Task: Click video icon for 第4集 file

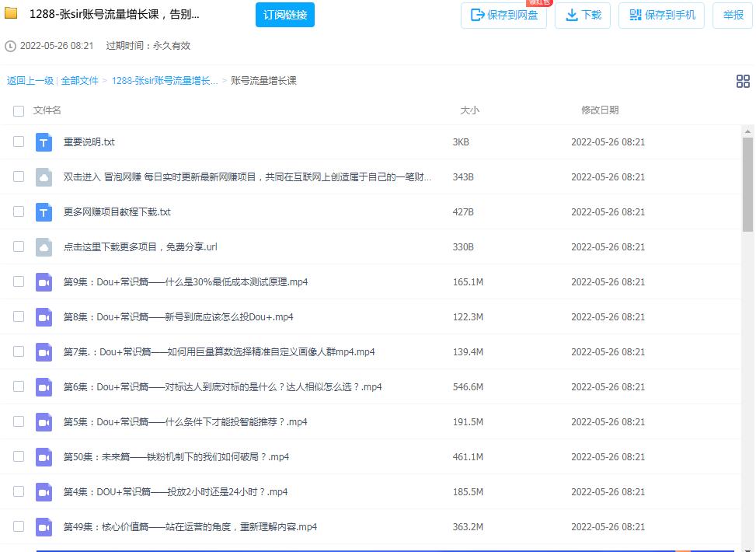Action: (x=44, y=492)
